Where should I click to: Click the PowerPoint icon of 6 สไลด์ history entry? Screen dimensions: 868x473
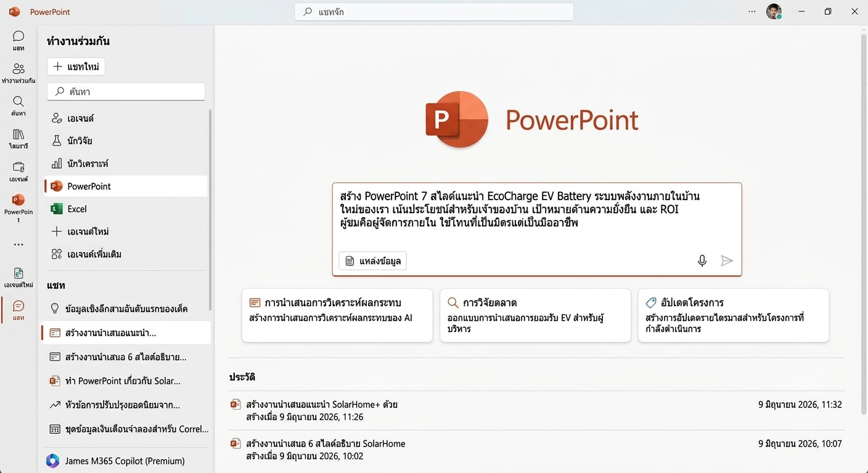235,443
